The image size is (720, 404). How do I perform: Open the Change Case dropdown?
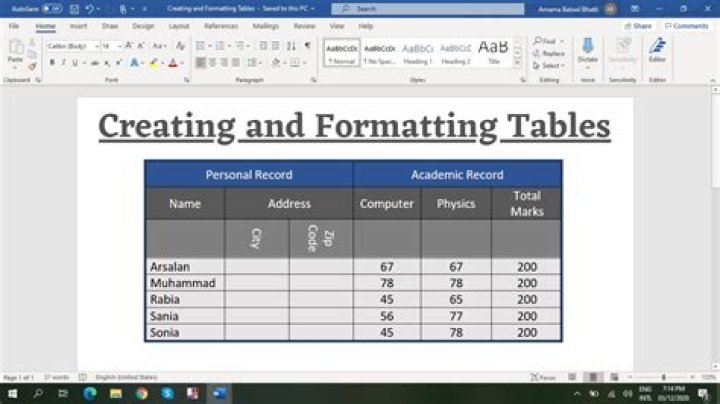click(159, 46)
